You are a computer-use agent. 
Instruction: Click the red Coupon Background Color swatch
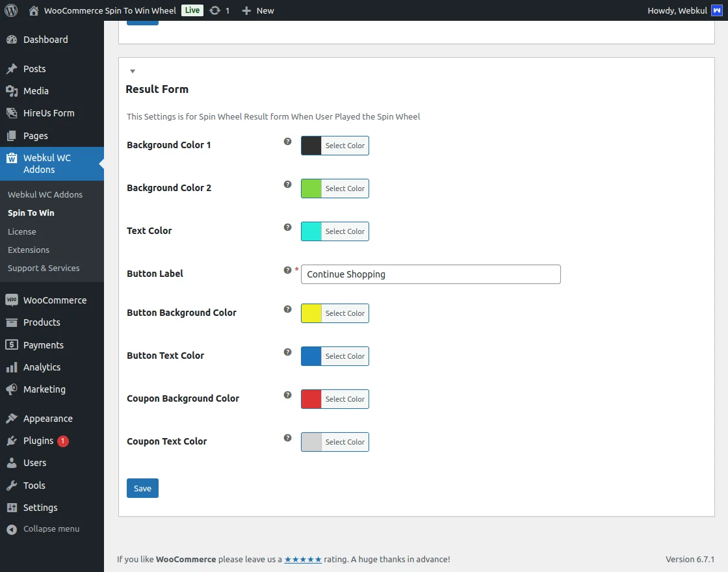pyautogui.click(x=311, y=399)
